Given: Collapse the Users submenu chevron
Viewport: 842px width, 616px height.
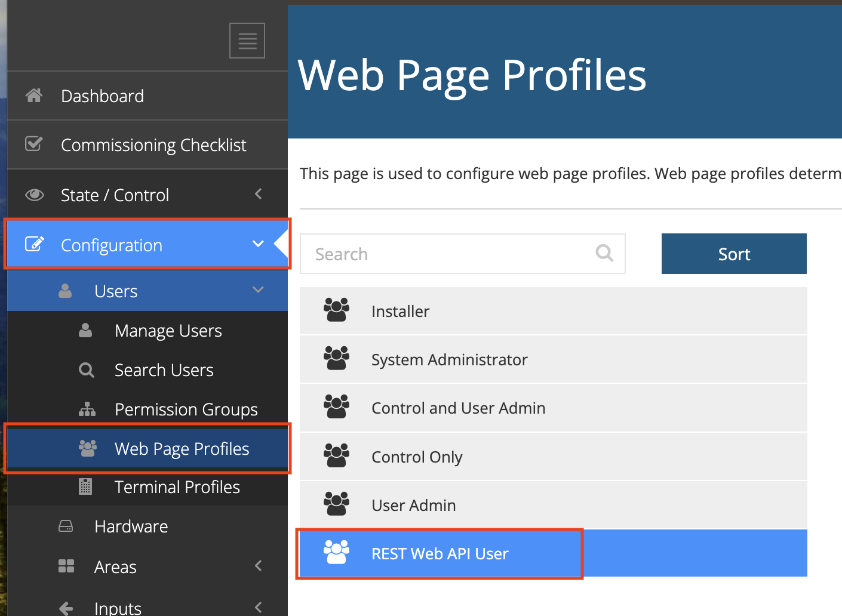Looking at the screenshot, I should point(258,290).
